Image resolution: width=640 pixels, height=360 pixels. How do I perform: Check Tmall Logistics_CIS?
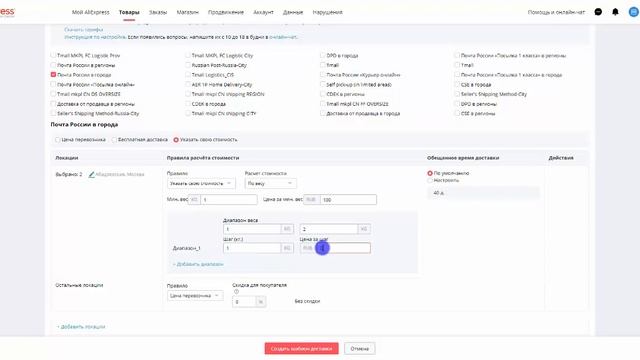(188, 75)
